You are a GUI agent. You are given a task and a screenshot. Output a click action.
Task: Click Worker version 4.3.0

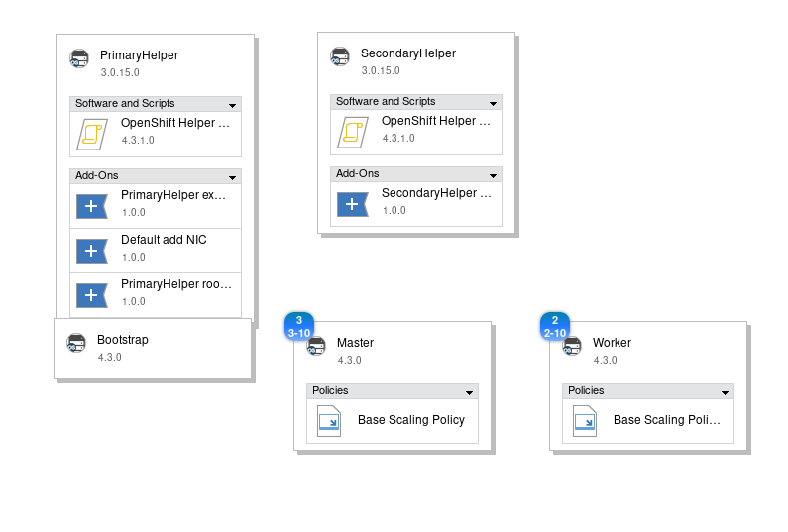(x=605, y=360)
